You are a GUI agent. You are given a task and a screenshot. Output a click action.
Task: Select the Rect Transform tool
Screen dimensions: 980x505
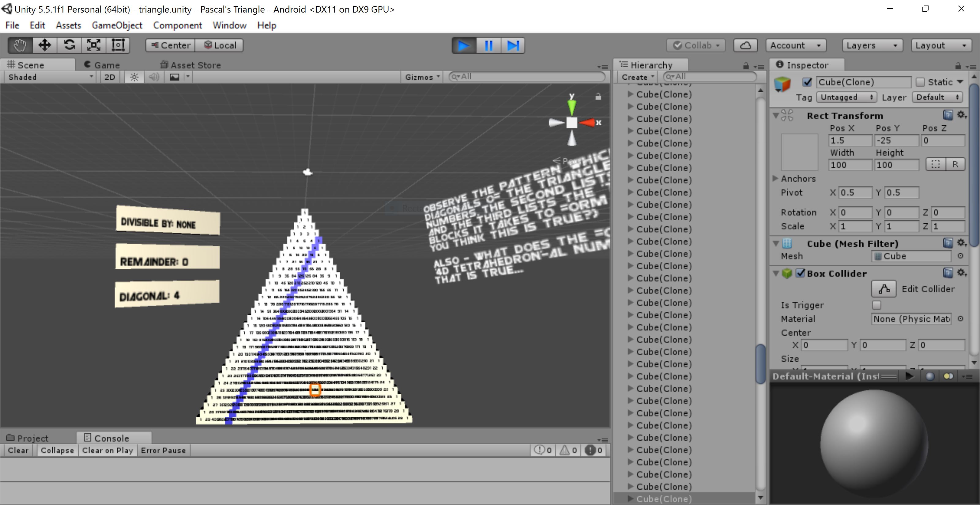(118, 45)
